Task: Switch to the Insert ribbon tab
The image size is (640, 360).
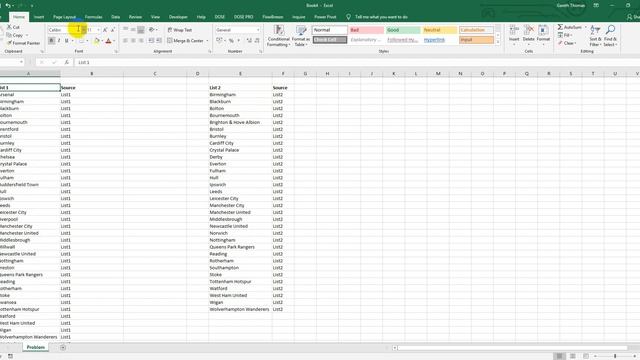Action: (x=39, y=17)
